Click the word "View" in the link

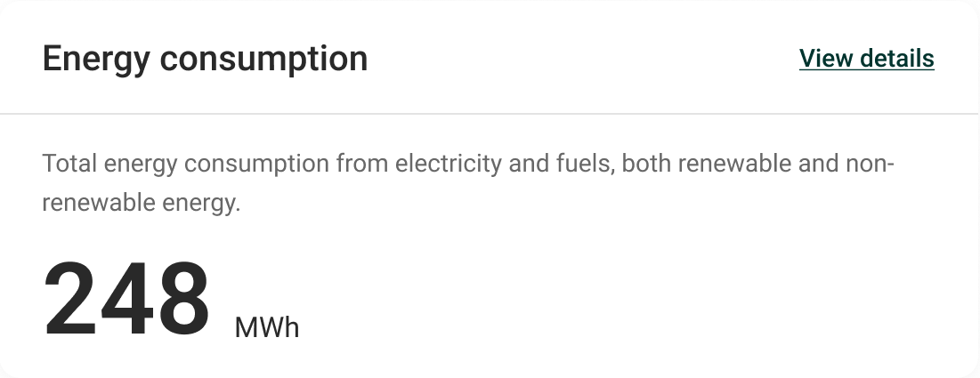[x=822, y=59]
